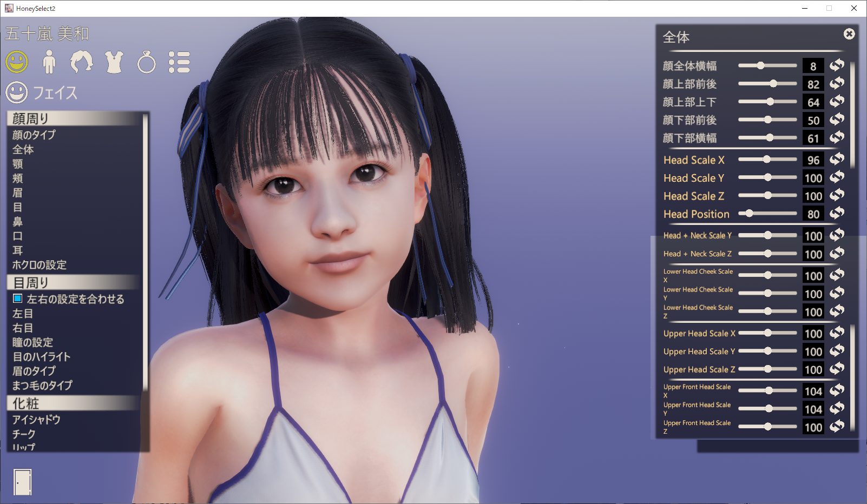Open 眉のタイプ eyebrow type entry
The image size is (867, 504).
point(34,371)
